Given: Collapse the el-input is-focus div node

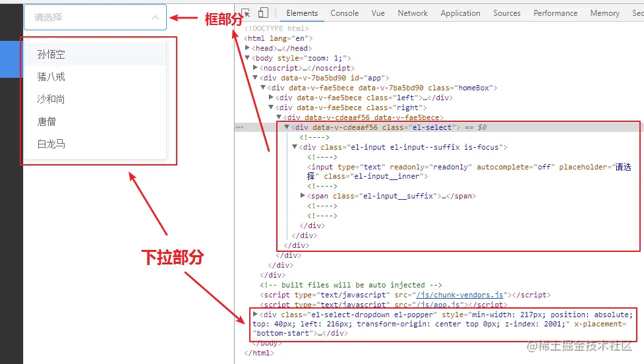Looking at the screenshot, I should [295, 146].
